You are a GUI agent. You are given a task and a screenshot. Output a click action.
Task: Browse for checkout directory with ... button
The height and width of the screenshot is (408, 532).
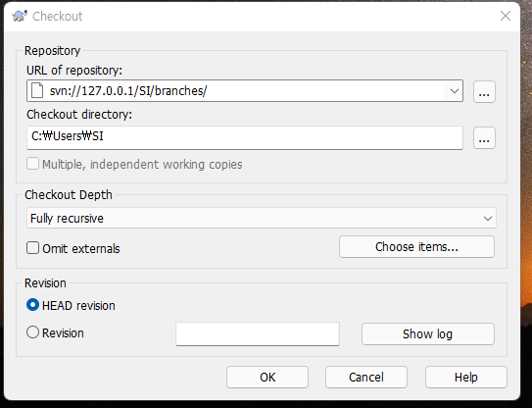(x=484, y=138)
